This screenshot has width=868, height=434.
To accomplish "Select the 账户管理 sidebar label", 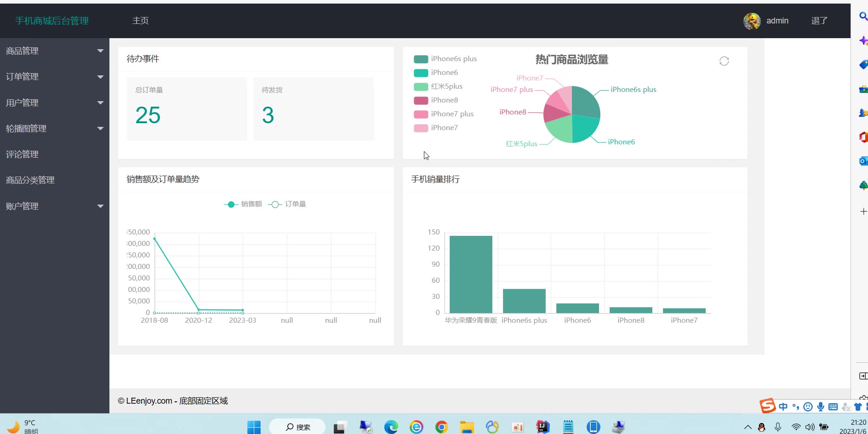I will coord(22,206).
